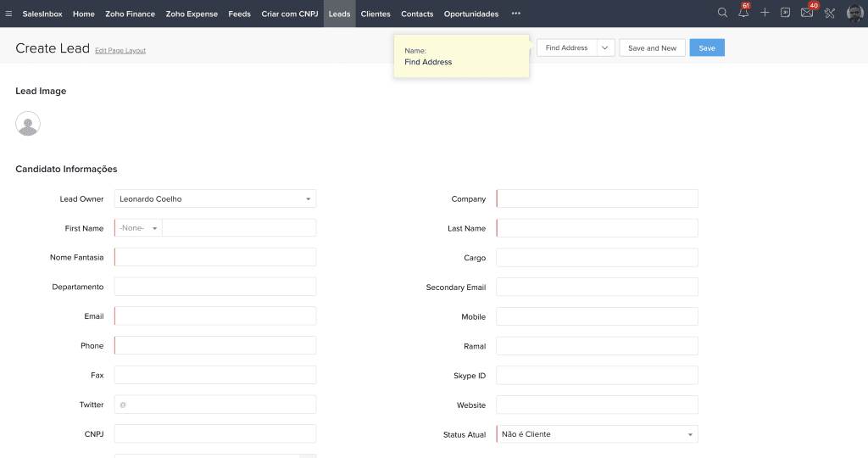Click the lead image placeholder

(x=28, y=124)
